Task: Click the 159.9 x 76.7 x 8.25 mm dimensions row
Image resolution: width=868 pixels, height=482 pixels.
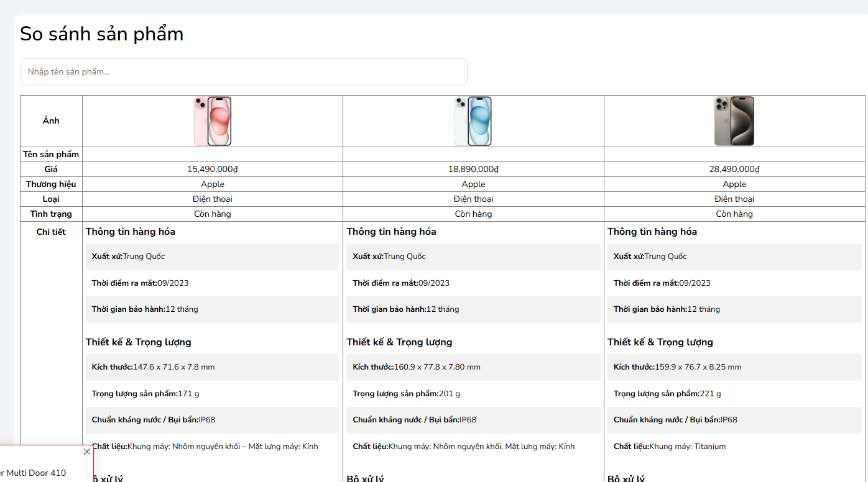Action: pyautogui.click(x=734, y=367)
